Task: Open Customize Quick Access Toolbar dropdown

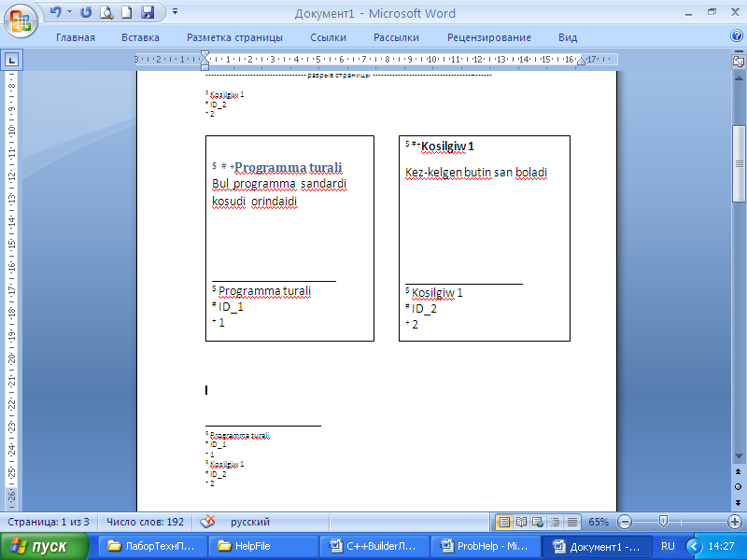Action: click(175, 11)
